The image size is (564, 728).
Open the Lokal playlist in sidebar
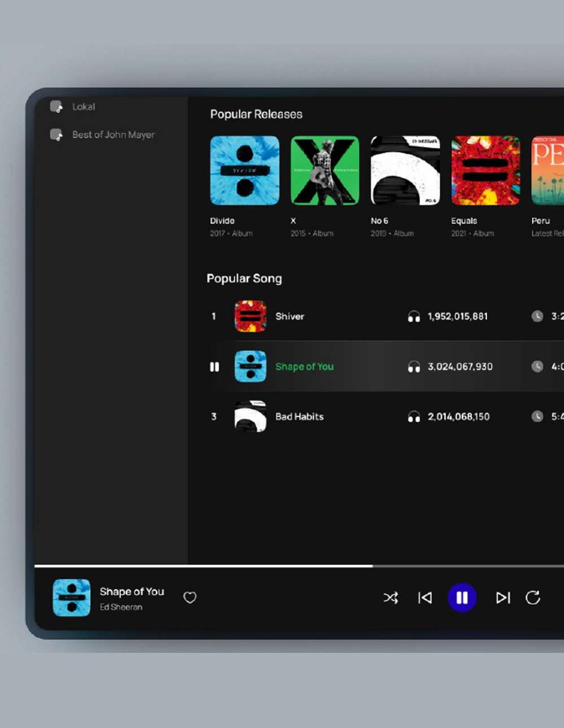[84, 107]
